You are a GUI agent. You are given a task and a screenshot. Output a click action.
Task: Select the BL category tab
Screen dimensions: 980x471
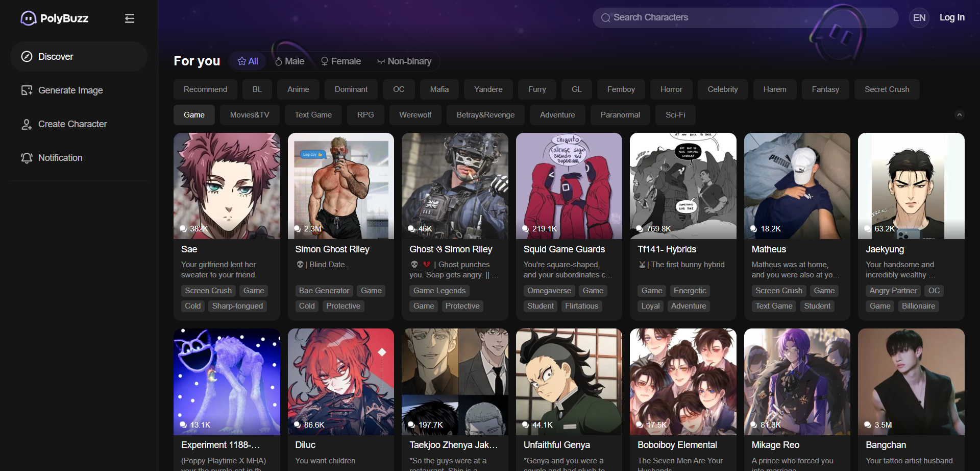click(257, 89)
